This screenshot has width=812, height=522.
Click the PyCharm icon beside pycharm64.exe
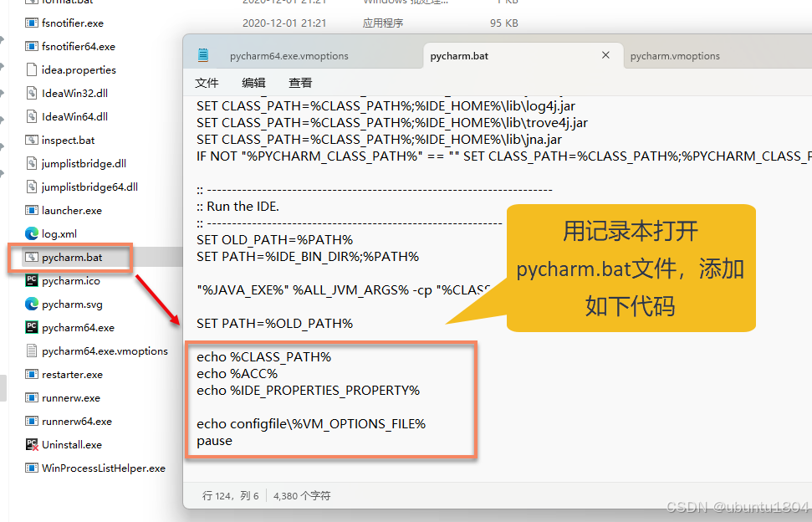coord(32,327)
